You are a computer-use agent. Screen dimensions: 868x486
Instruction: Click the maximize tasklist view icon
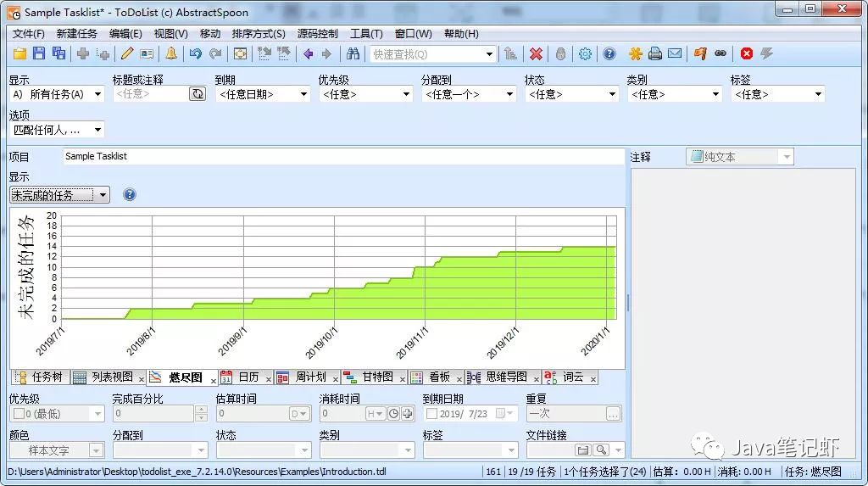click(x=240, y=53)
